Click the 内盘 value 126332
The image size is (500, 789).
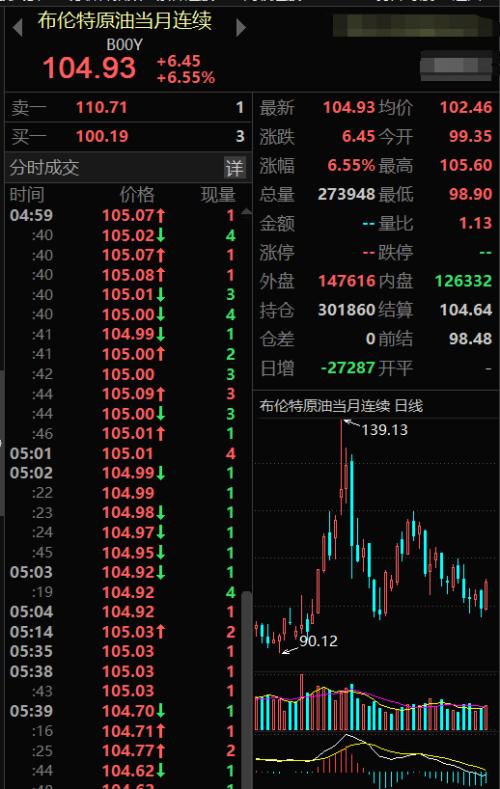[x=463, y=281]
